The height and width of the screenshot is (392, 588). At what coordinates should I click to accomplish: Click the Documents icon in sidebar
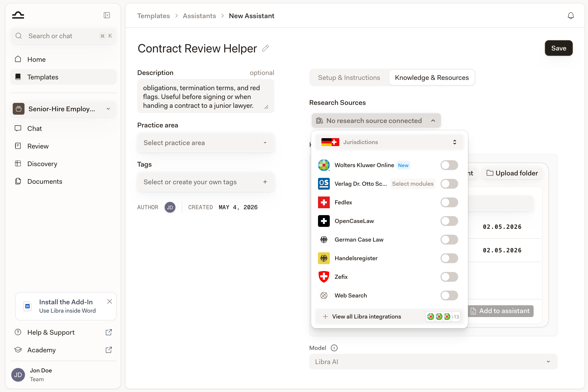(18, 181)
